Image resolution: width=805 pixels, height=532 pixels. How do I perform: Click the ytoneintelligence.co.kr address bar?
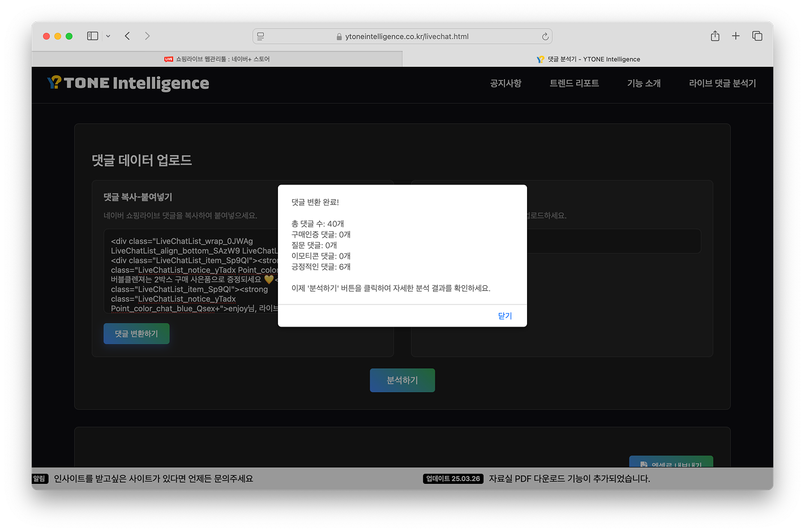click(402, 36)
